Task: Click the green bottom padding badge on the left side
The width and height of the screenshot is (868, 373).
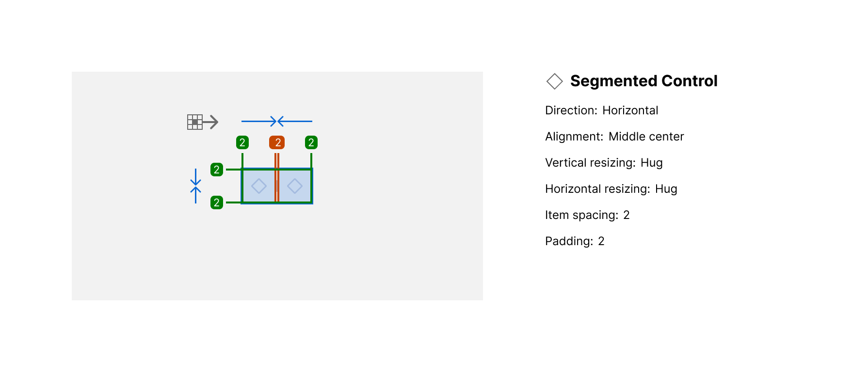Action: click(217, 202)
